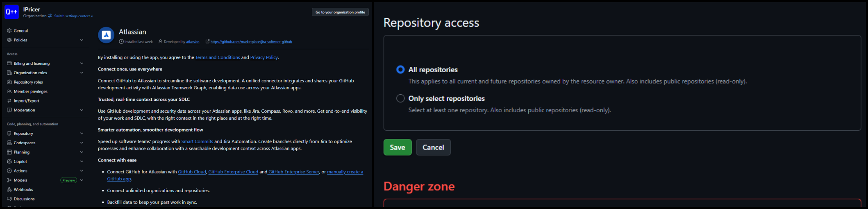Click the Installed last week text
The image size is (868, 209).
(x=139, y=42)
